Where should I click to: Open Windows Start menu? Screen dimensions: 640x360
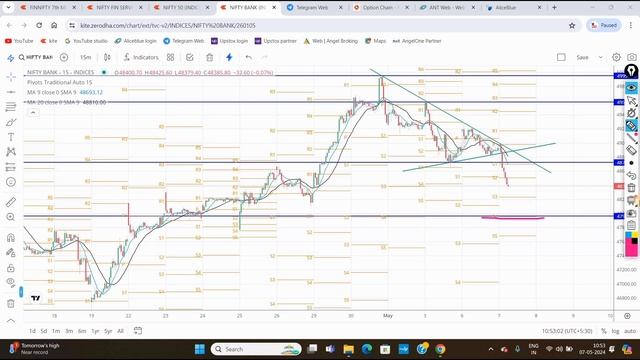(200, 349)
